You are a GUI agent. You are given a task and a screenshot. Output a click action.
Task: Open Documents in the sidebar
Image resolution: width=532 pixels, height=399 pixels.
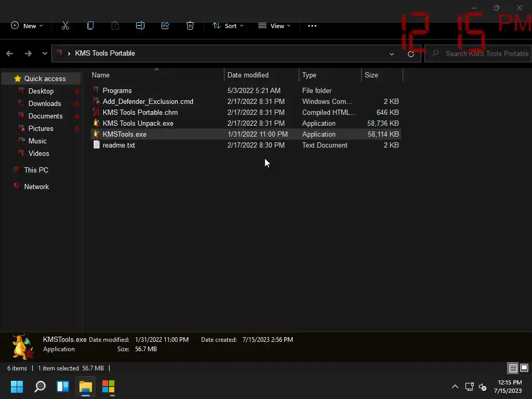[46, 116]
